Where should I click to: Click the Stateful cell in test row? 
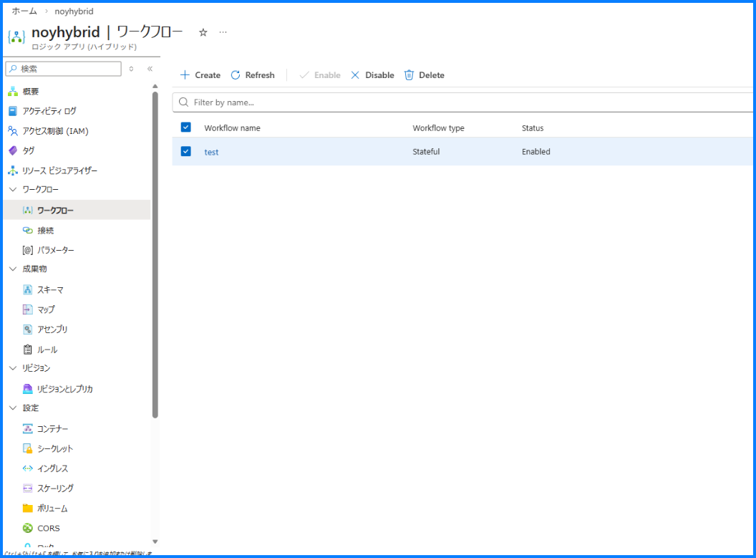click(426, 151)
